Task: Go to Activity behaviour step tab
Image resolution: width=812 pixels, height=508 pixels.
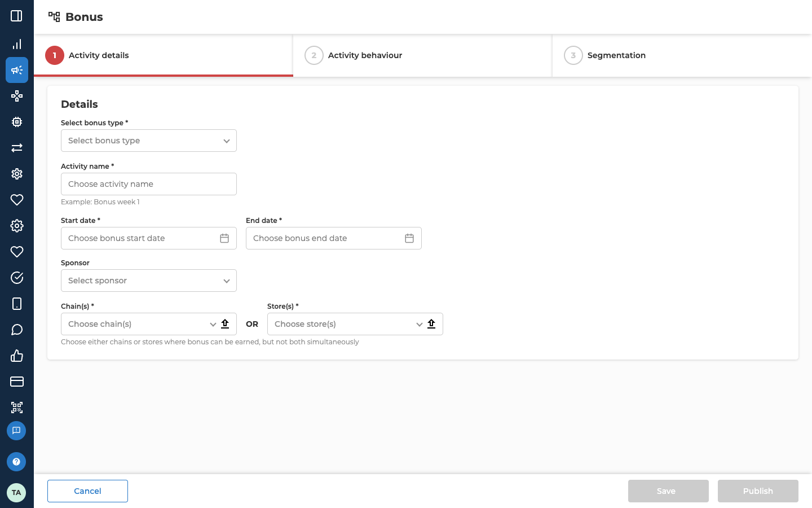Action: [422, 55]
